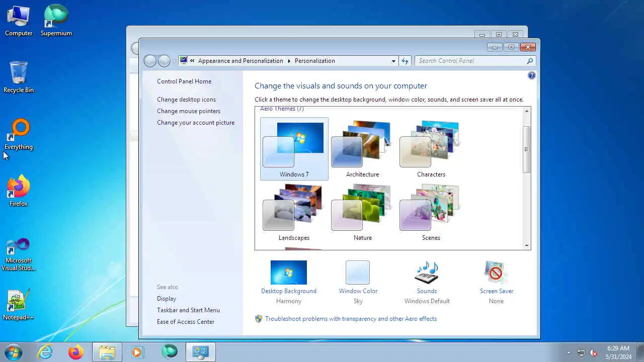Select the Windows 7 Aero theme
Image resolution: width=644 pixels, height=362 pixels.
[x=294, y=149]
